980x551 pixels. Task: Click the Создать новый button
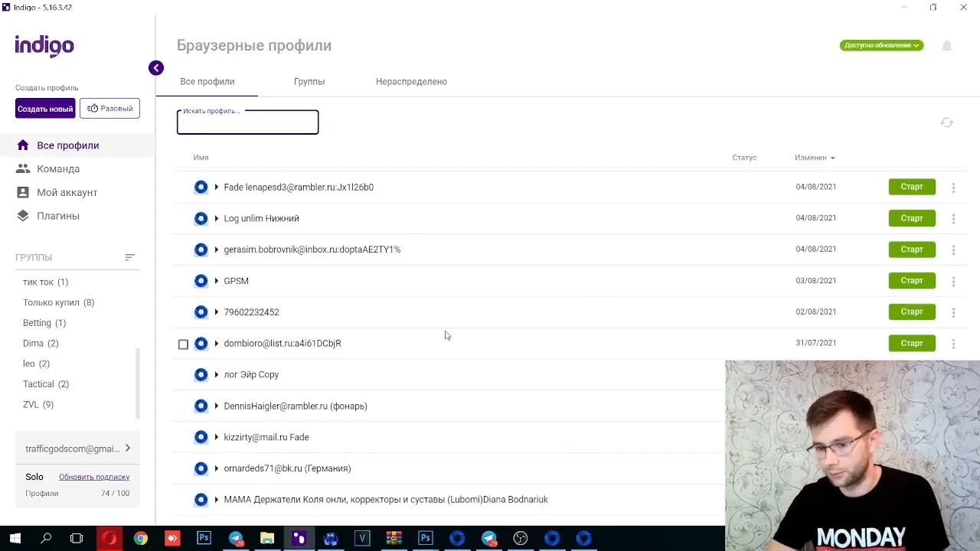tap(45, 109)
